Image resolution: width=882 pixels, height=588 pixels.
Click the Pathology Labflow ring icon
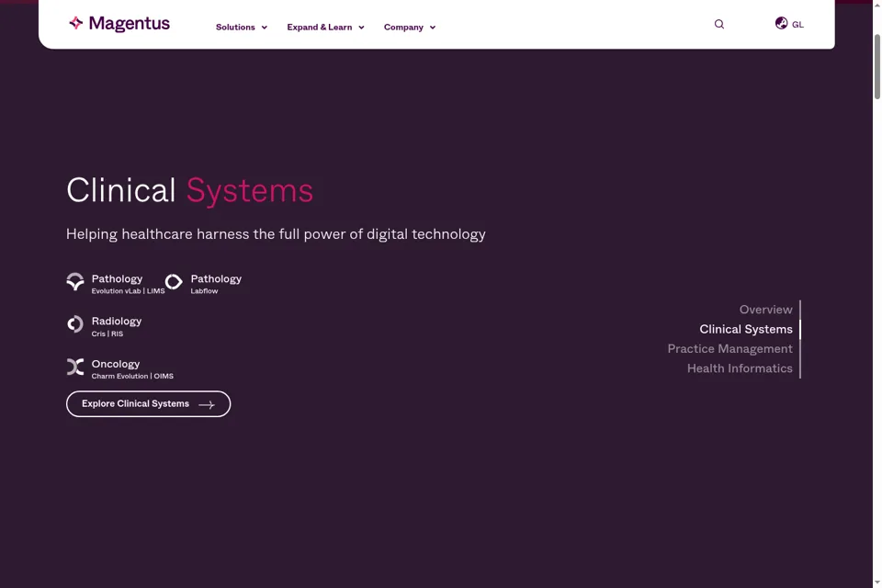(174, 281)
